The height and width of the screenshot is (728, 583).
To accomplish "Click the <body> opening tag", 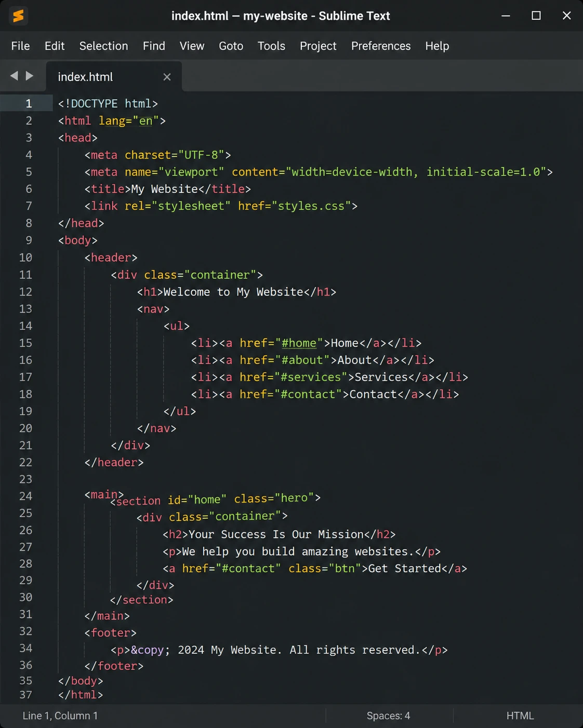I will (x=77, y=240).
